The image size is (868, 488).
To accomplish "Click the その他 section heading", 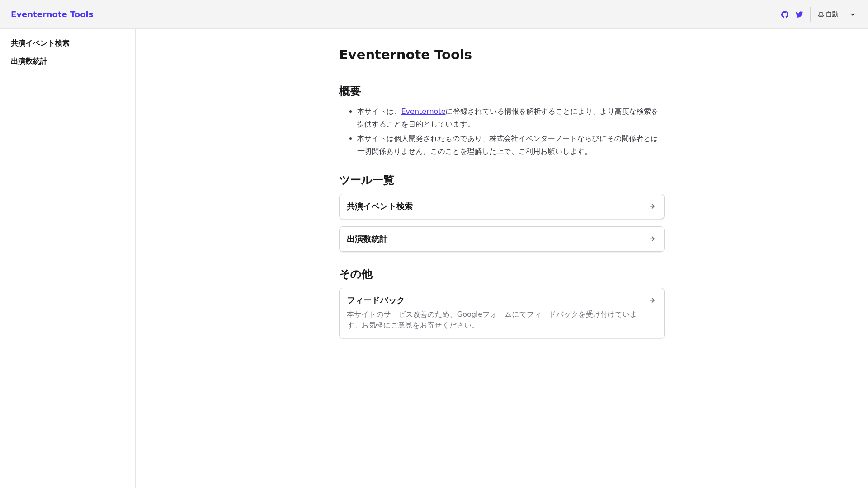I will [x=356, y=274].
